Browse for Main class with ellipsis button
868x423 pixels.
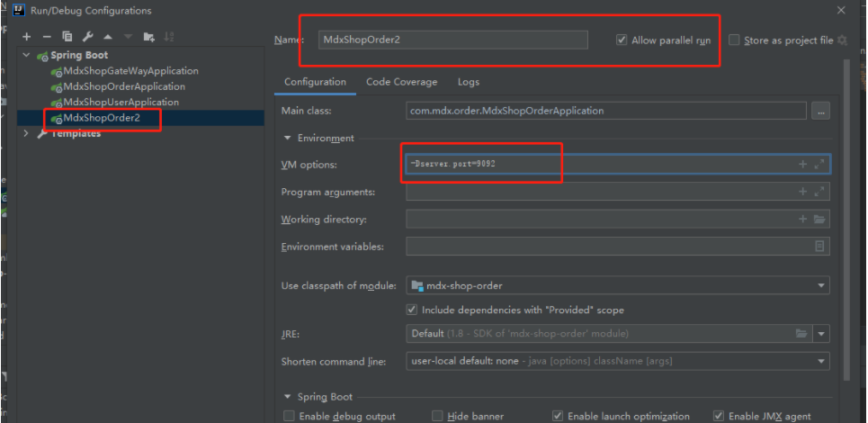tap(819, 111)
